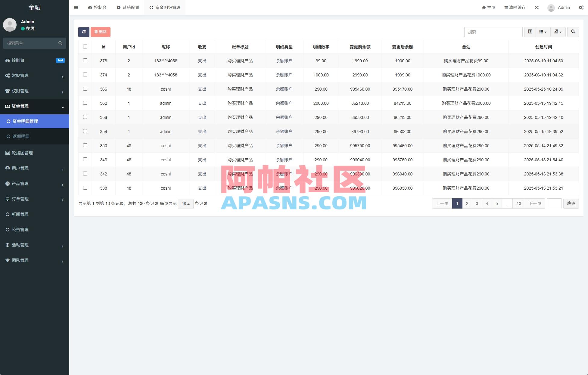Click 轮播图管理 sidebar icon
This screenshot has height=375, width=588.
pos(8,153)
